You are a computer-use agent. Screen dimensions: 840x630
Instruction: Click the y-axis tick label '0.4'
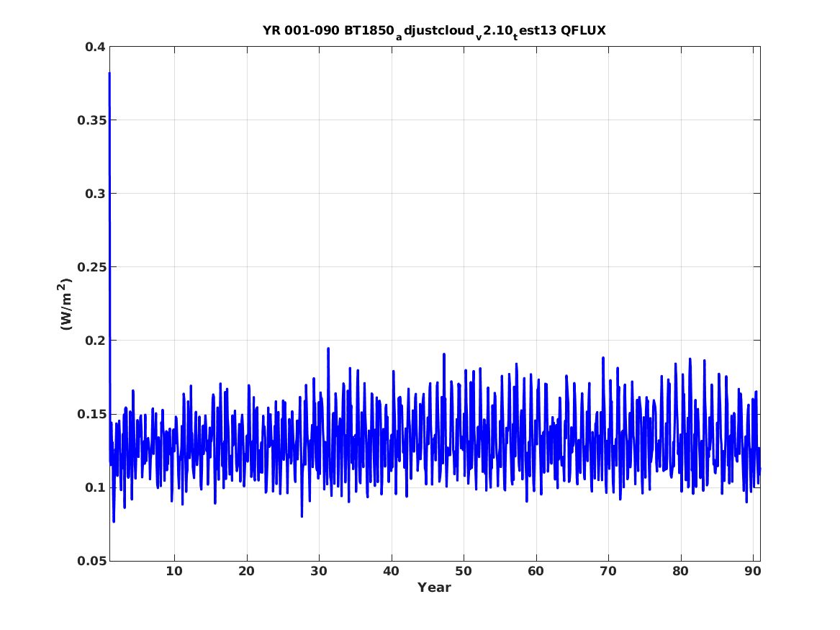click(x=95, y=47)
